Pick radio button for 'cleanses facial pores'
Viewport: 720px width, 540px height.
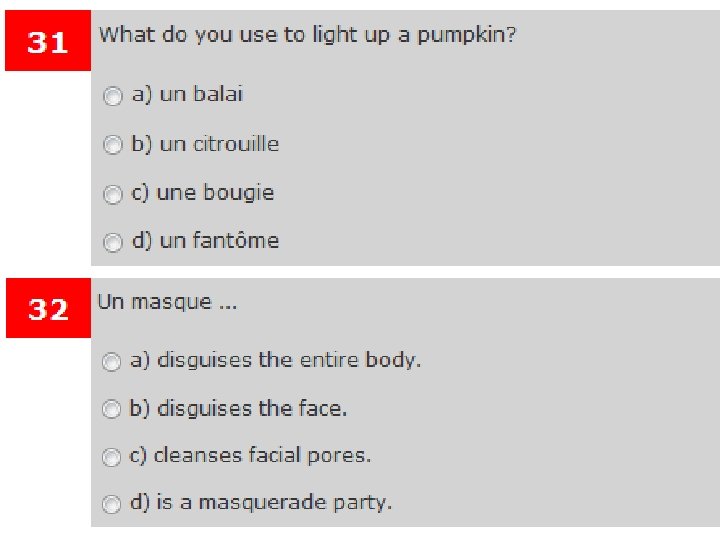[x=112, y=457]
